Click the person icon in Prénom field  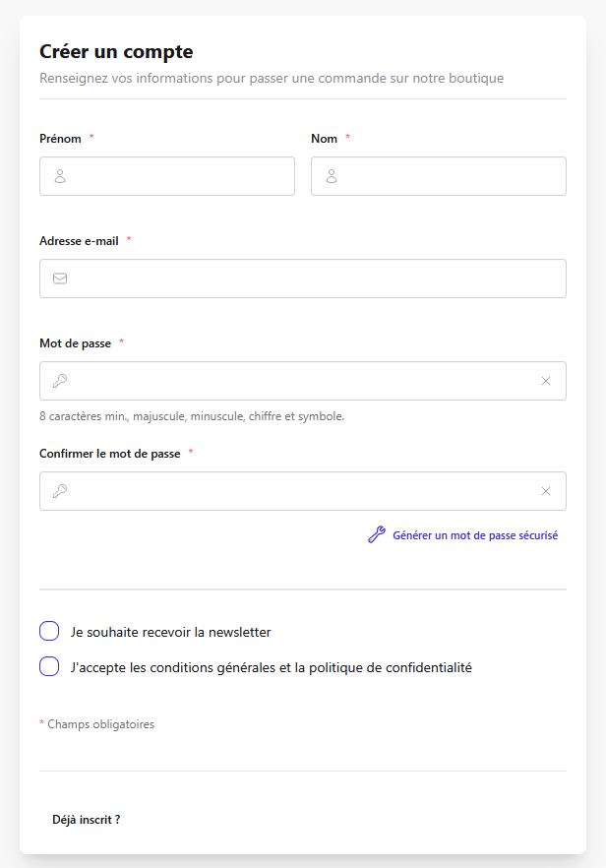click(60, 176)
